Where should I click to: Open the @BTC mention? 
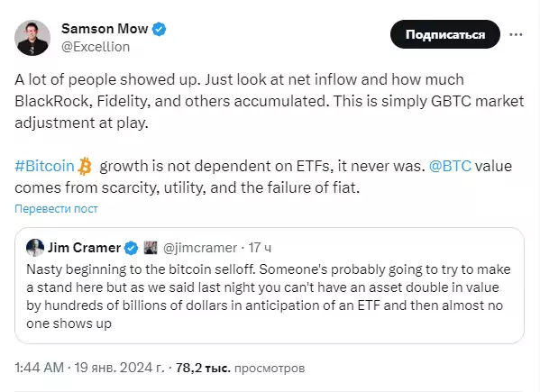450,166
